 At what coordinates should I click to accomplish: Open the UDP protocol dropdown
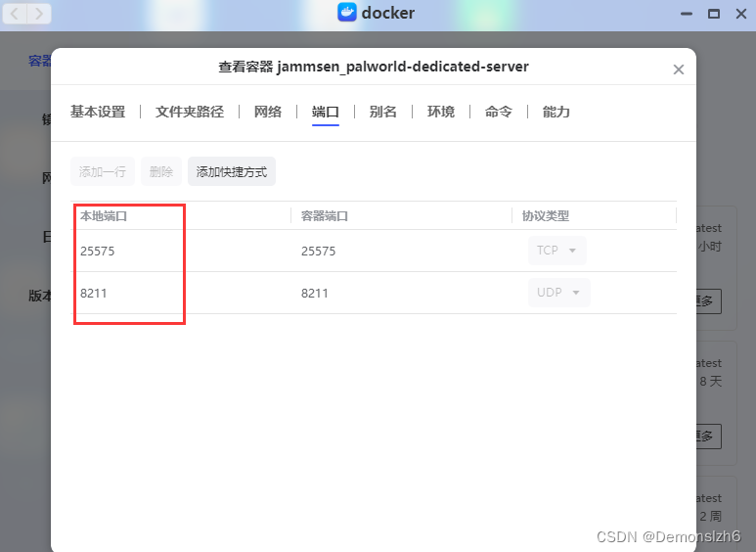pos(558,293)
